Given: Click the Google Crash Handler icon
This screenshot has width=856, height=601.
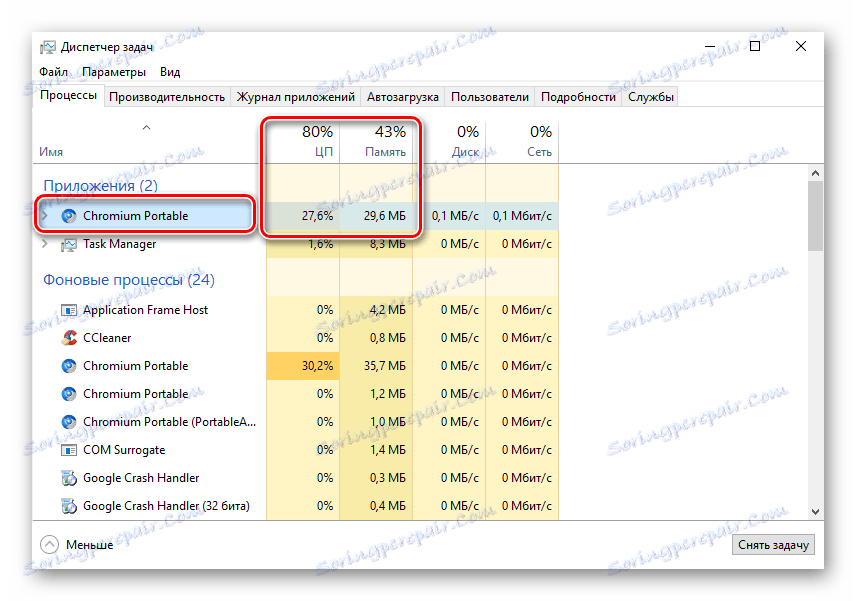Looking at the screenshot, I should pos(69,478).
